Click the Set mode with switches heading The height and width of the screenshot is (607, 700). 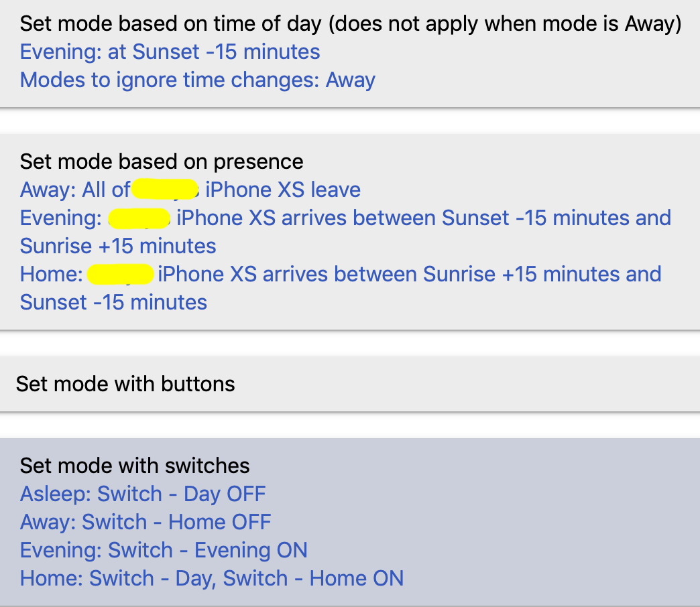(x=135, y=466)
